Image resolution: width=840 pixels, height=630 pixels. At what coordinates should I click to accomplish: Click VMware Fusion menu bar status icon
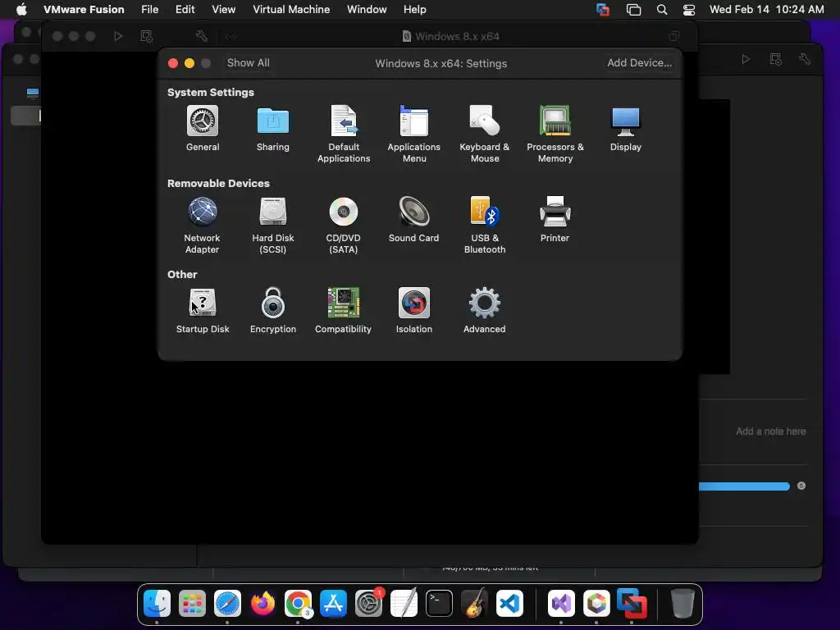click(603, 10)
